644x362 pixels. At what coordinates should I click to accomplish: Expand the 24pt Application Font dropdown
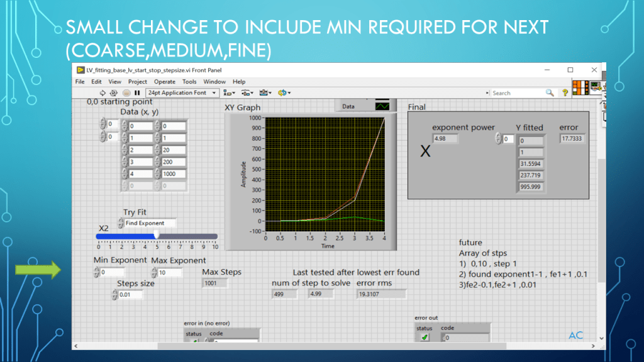pyautogui.click(x=182, y=93)
